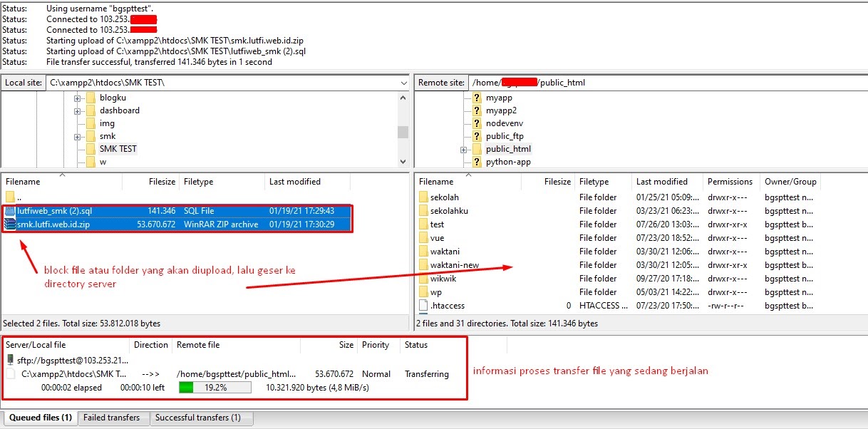Click the waktani-new folder icon in remote list

(x=423, y=265)
